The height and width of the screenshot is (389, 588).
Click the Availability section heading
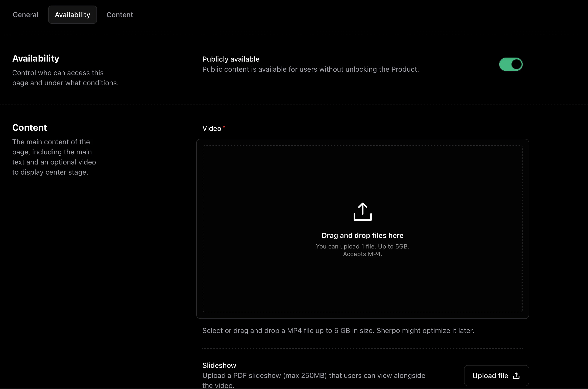point(36,58)
